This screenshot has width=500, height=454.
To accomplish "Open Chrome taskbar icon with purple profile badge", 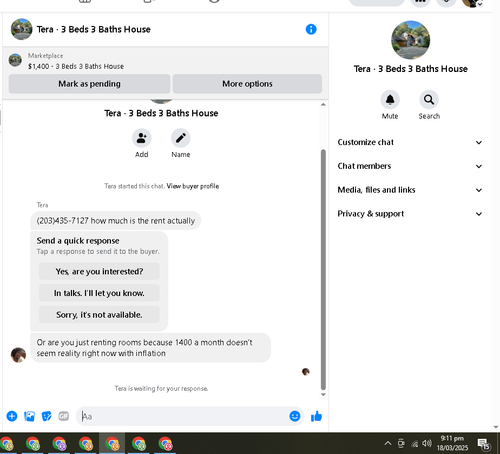I will click(59, 444).
